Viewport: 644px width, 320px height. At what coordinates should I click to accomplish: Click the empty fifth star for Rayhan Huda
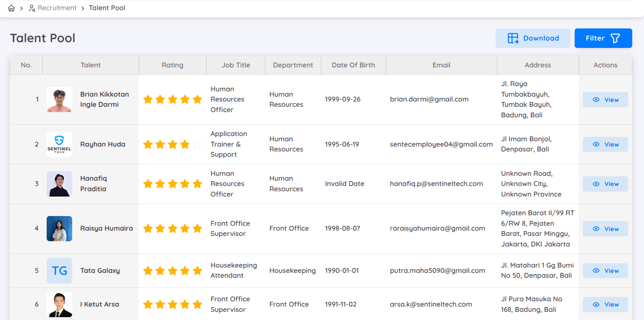197,145
